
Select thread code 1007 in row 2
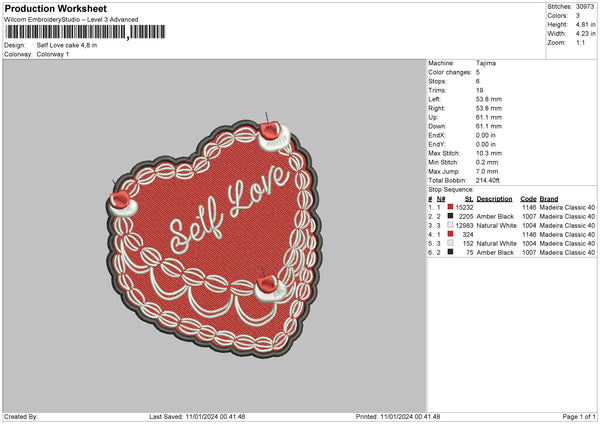[x=529, y=217]
